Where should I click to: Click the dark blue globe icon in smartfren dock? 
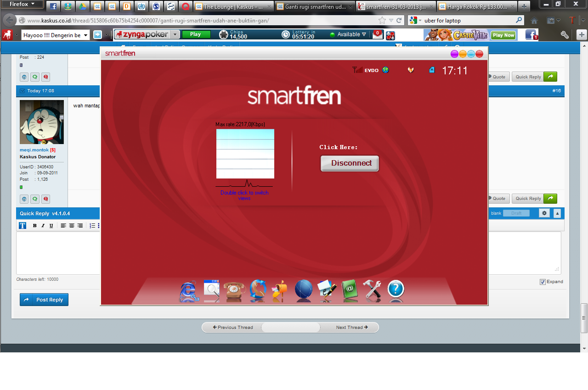[x=303, y=290]
